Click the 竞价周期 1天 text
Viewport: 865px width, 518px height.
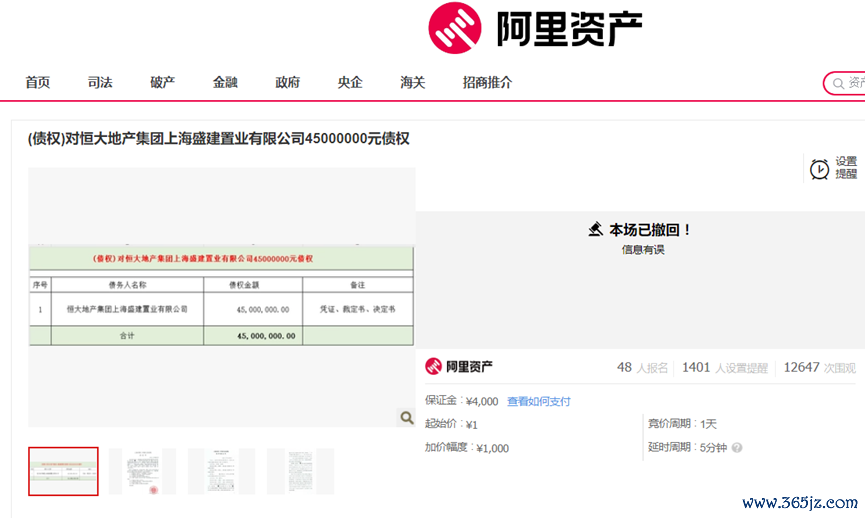[x=682, y=424]
